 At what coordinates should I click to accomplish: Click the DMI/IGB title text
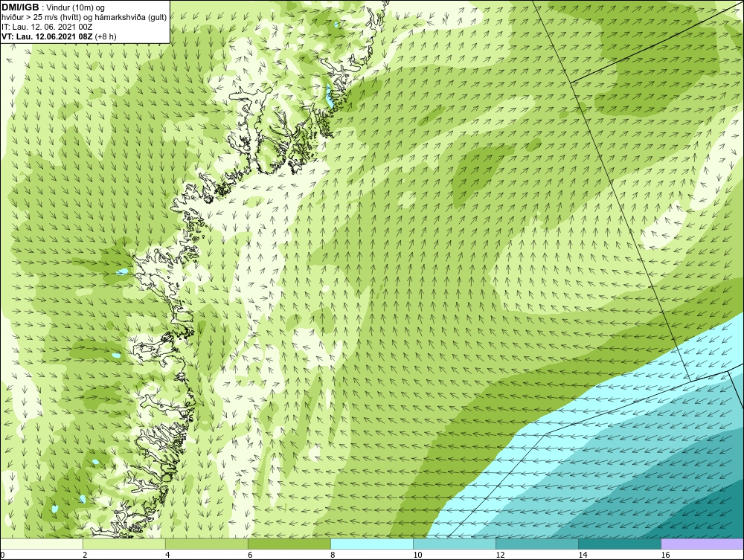pos(20,7)
